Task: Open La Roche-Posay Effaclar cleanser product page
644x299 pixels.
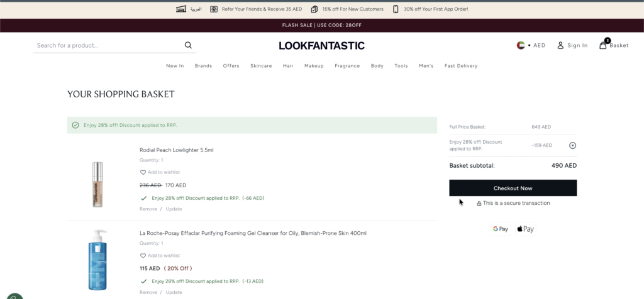Action: pyautogui.click(x=253, y=234)
